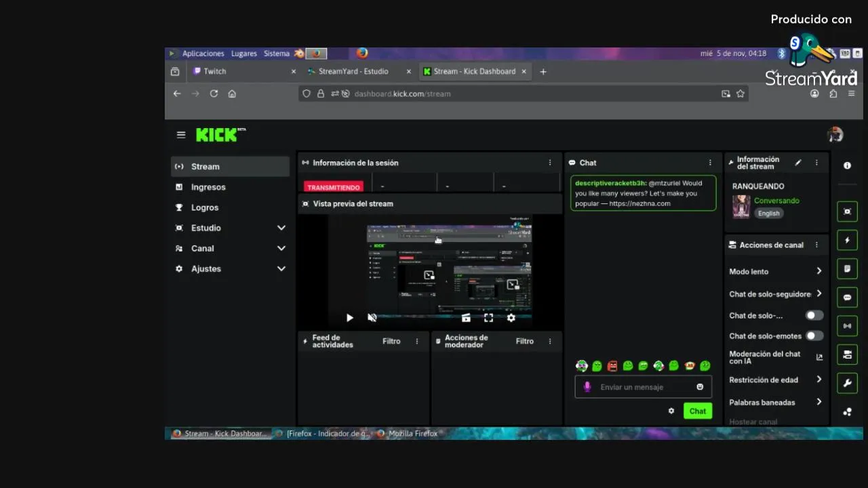The image size is (868, 488).
Task: Open the Kick hamburger menu
Action: (x=181, y=135)
